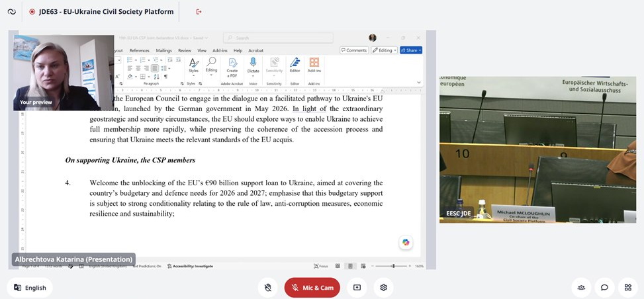Center the paragraph text

pos(138,68)
